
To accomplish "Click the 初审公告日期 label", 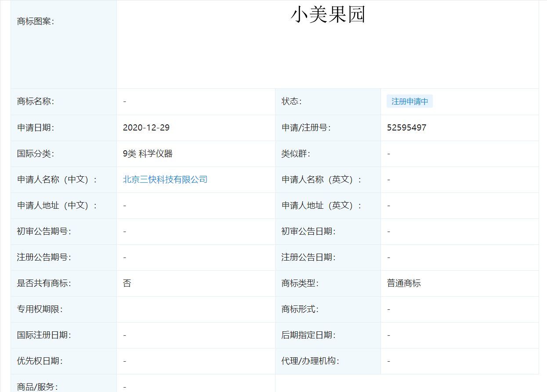I will tap(308, 232).
